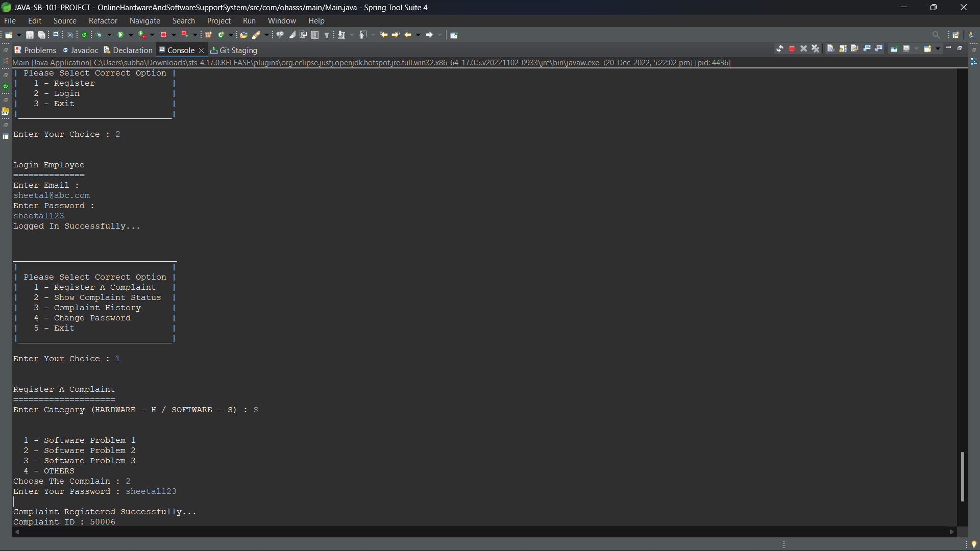Open the New file dropdown arrow
Viewport: 980px width, 551px height.
click(19, 35)
